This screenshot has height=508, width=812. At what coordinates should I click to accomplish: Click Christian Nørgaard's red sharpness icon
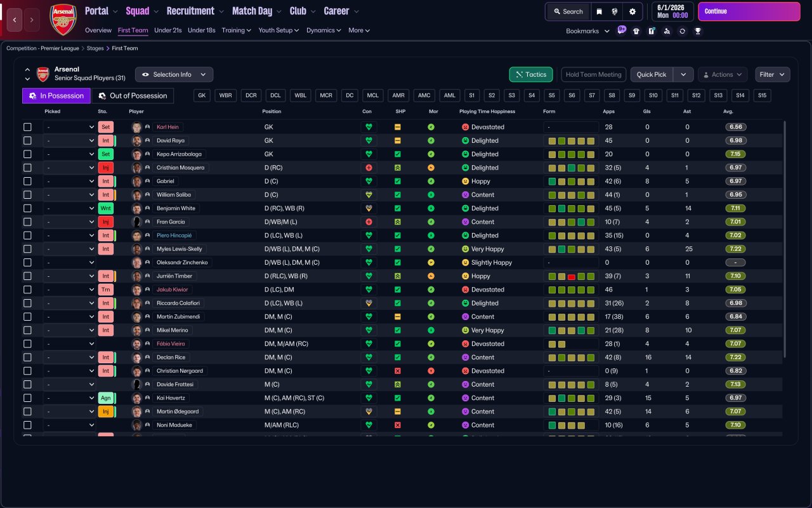[398, 371]
